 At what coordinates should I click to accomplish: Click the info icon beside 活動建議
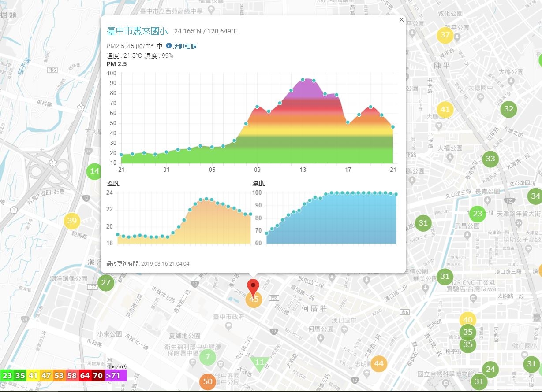(168, 46)
